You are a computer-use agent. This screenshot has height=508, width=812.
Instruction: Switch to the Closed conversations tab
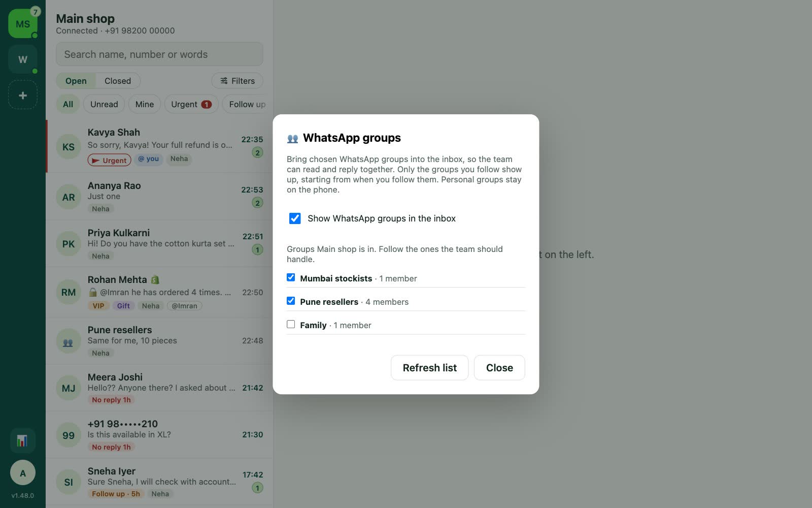(118, 81)
